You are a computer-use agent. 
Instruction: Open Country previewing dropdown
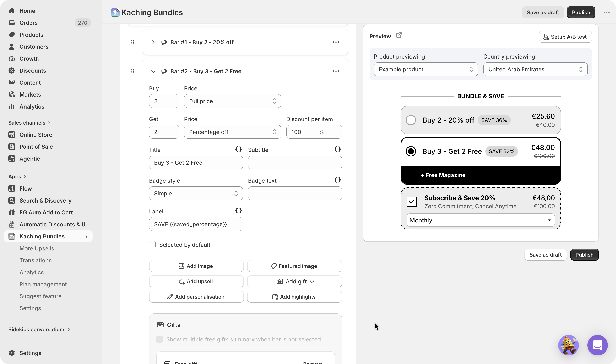pos(535,69)
